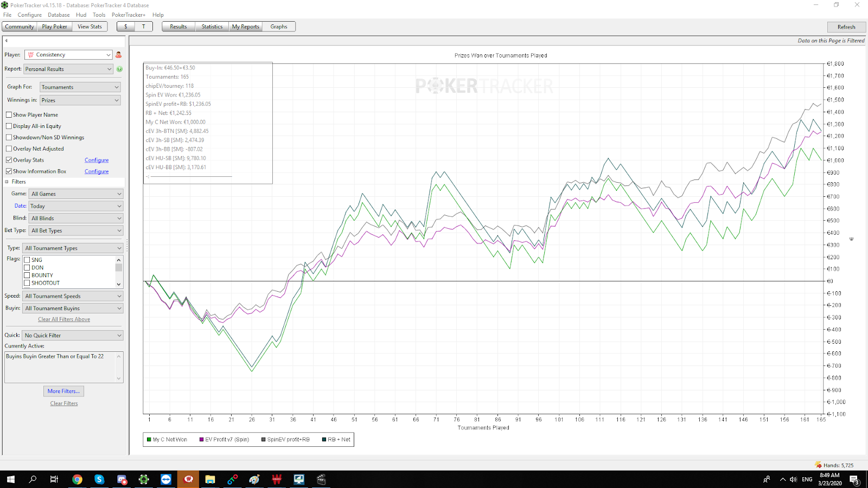
Task: Open the Quick filter dropdown
Action: 73,336
